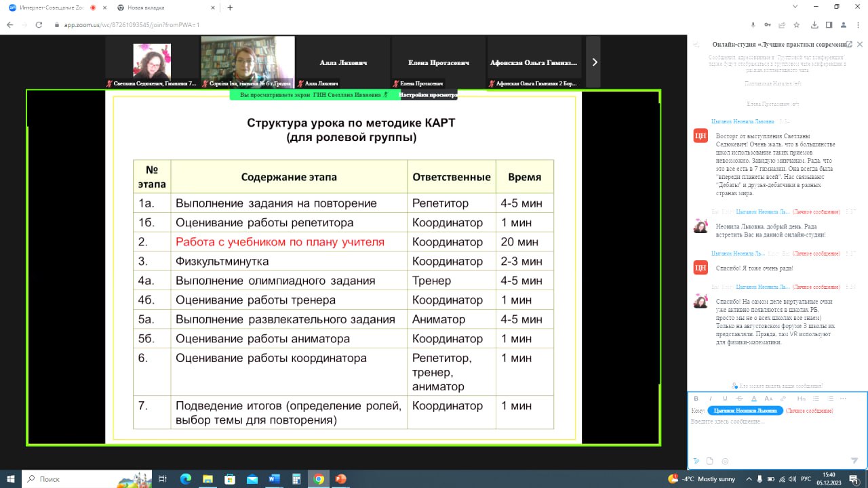Click the message field 'Введите здесь сообщение'
This screenshot has width=868, height=488.
coord(728,422)
